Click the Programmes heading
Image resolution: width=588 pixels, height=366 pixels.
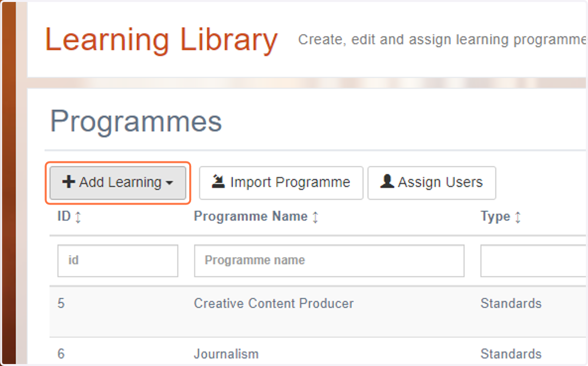click(136, 121)
